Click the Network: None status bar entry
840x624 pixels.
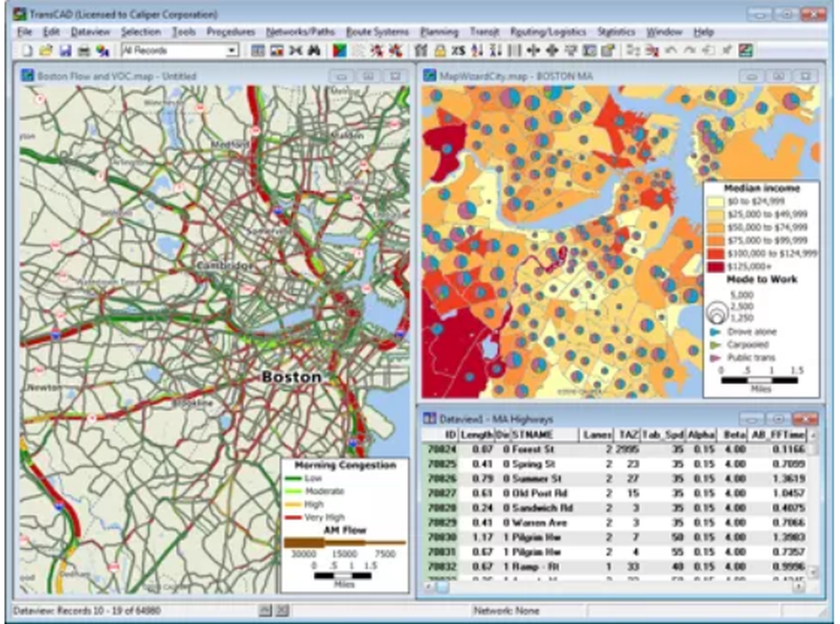coord(506,611)
